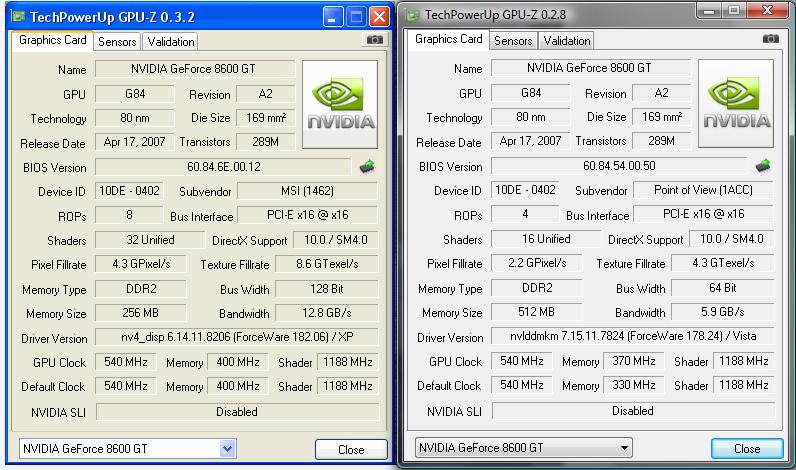Click Release Date value in GPU-Z 0.2.8
Screen dimensions: 796x470
(530, 141)
